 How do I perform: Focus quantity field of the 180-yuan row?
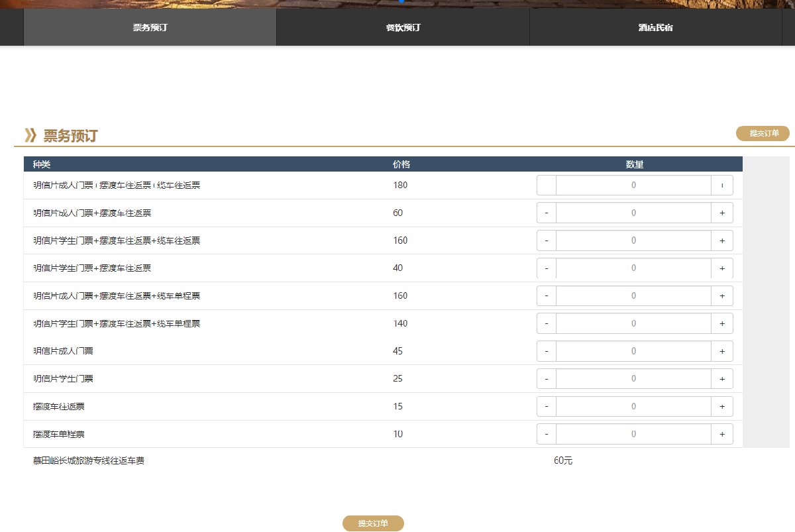(633, 186)
